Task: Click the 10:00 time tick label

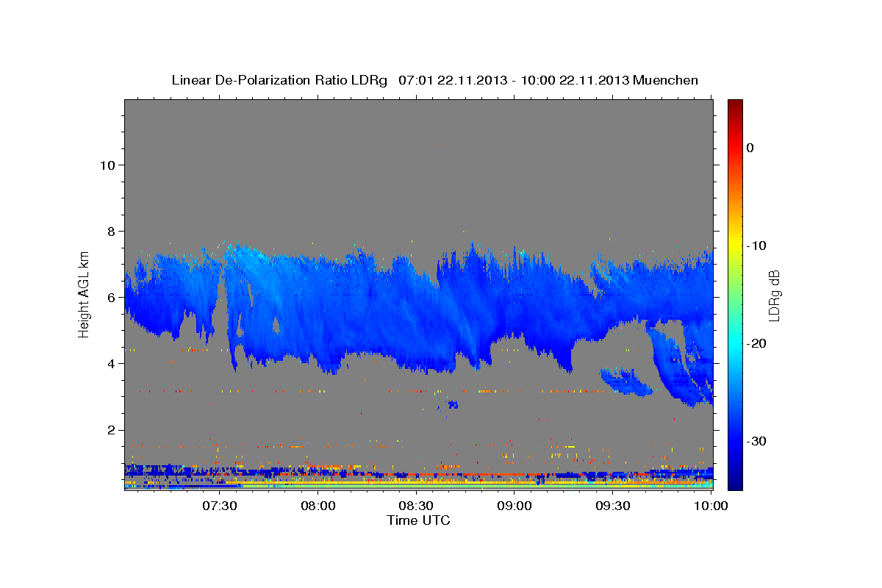Action: coord(711,506)
